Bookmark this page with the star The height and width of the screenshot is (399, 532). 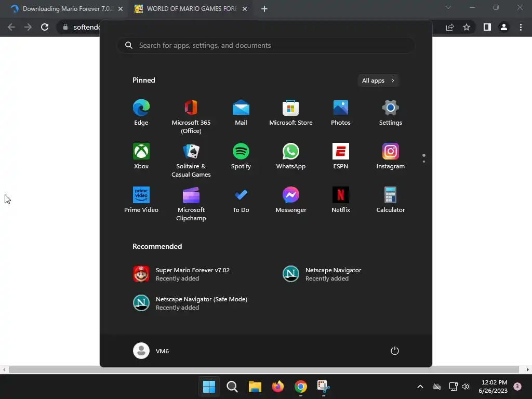click(467, 27)
